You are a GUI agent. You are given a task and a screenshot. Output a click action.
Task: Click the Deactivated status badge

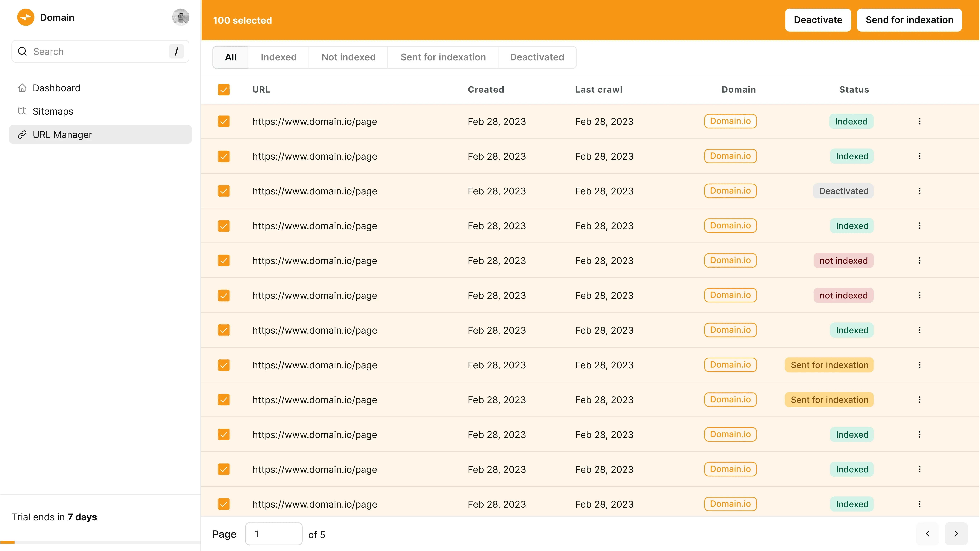point(844,191)
